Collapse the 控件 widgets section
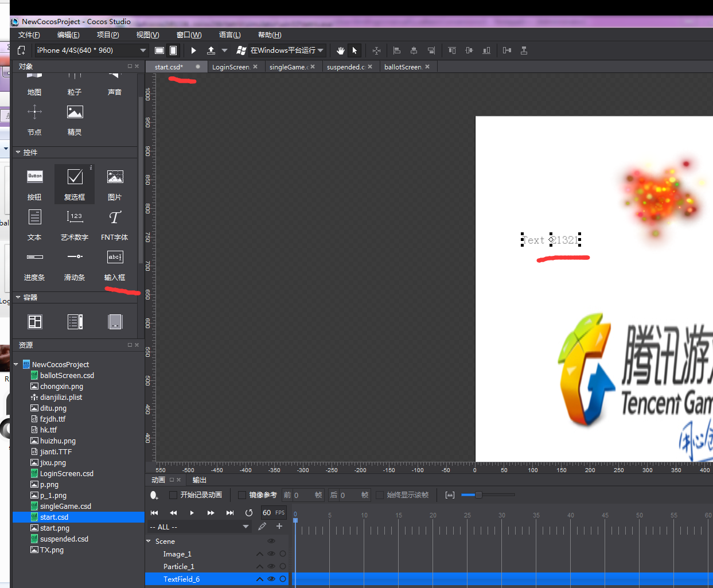713x588 pixels. click(x=18, y=153)
